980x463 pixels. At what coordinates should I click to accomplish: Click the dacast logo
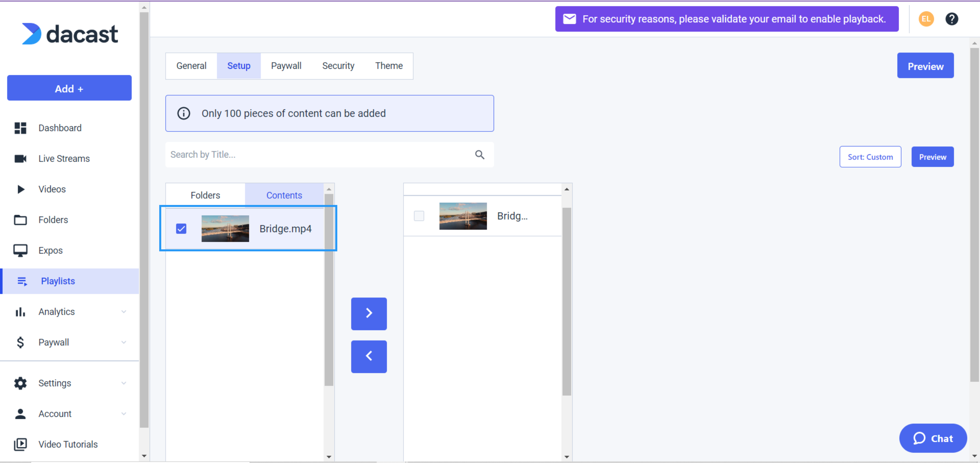point(70,34)
